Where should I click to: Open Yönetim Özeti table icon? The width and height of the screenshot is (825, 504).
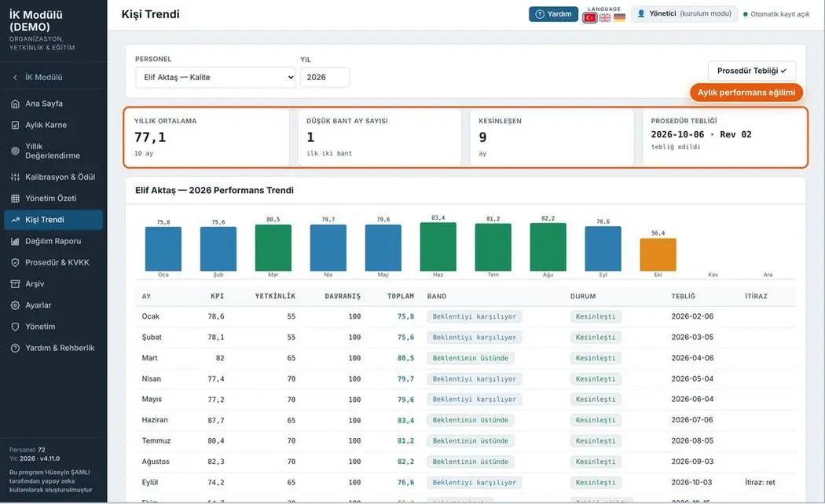(x=15, y=198)
